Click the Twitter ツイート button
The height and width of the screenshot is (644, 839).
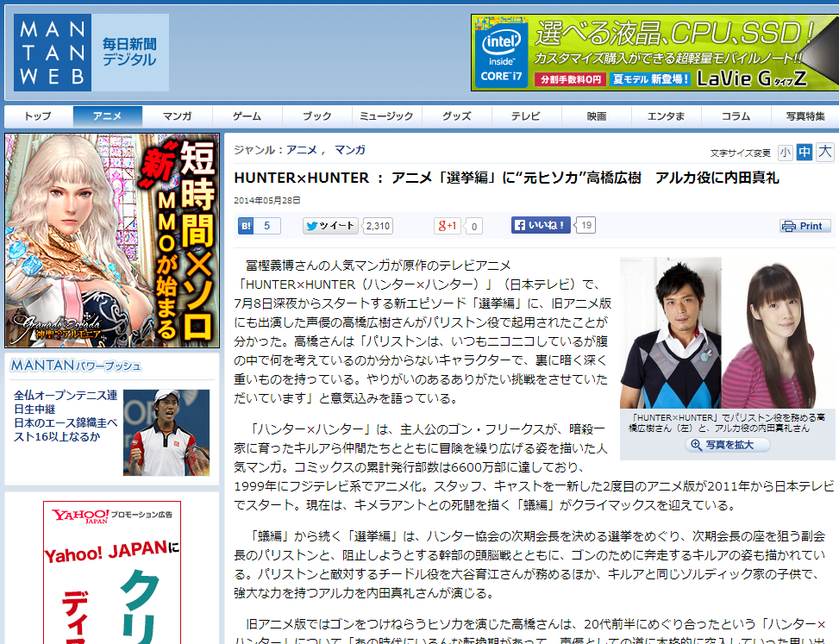click(330, 226)
